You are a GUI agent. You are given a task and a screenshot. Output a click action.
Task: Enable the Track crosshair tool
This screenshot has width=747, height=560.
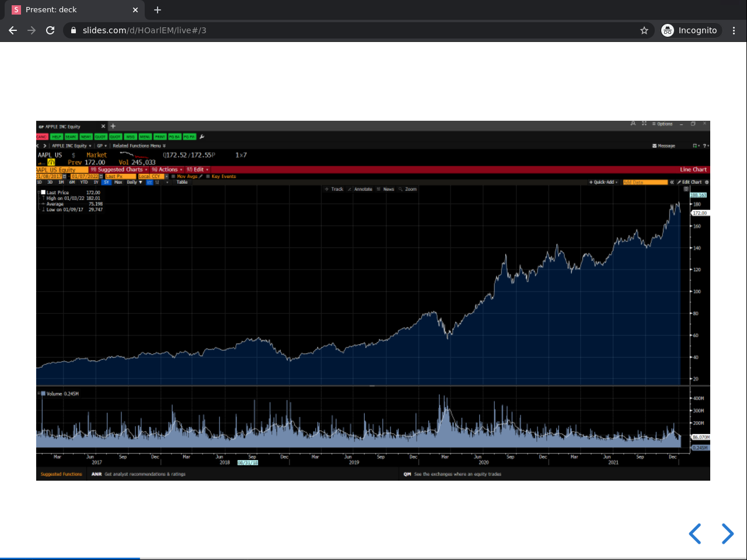(334, 189)
